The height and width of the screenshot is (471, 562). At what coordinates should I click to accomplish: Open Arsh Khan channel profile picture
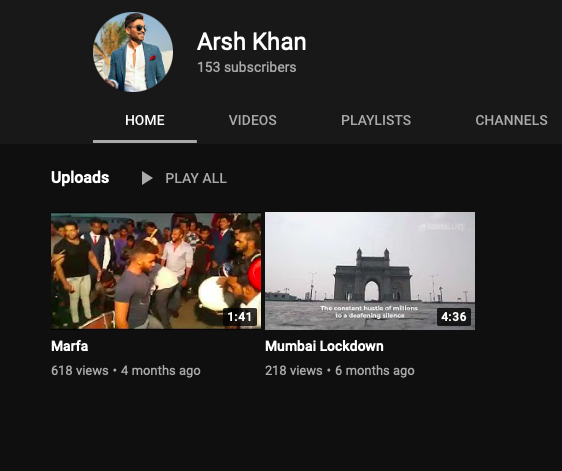133,52
